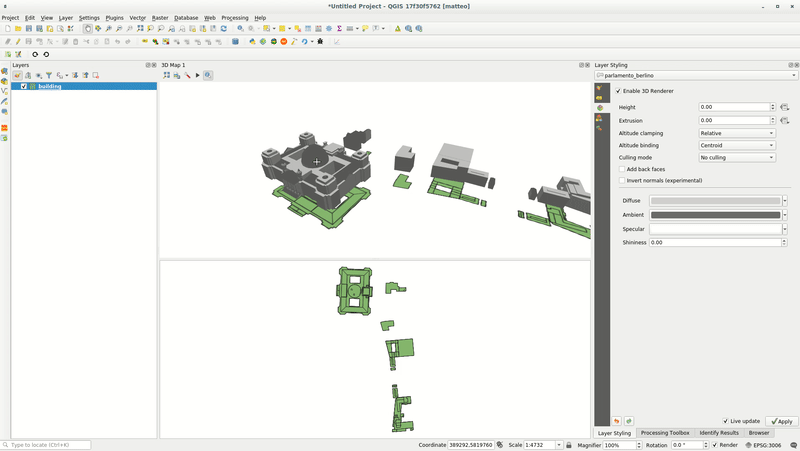
Task: Click the Save Project icon
Action: click(x=28, y=29)
